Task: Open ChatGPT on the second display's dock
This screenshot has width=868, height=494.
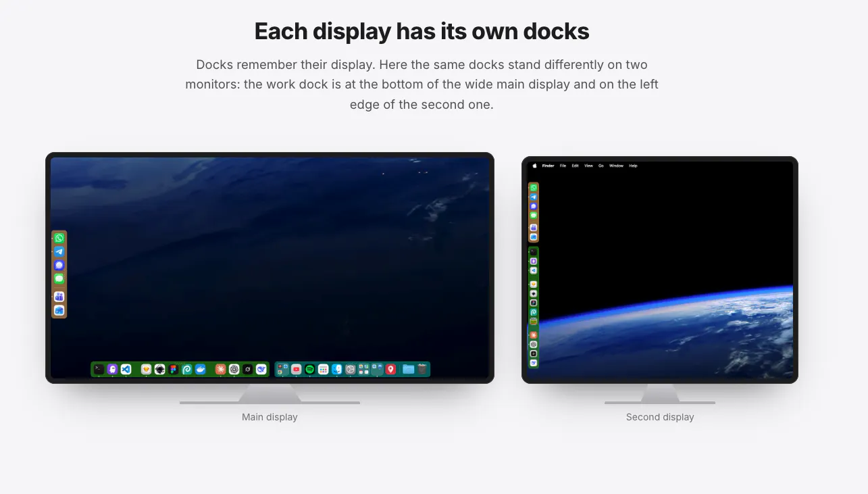Action: (x=534, y=344)
